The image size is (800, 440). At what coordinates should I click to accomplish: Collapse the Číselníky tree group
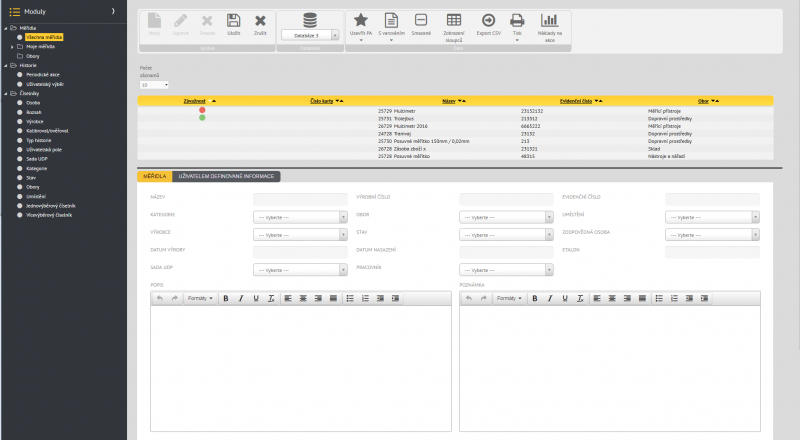[x=6, y=93]
